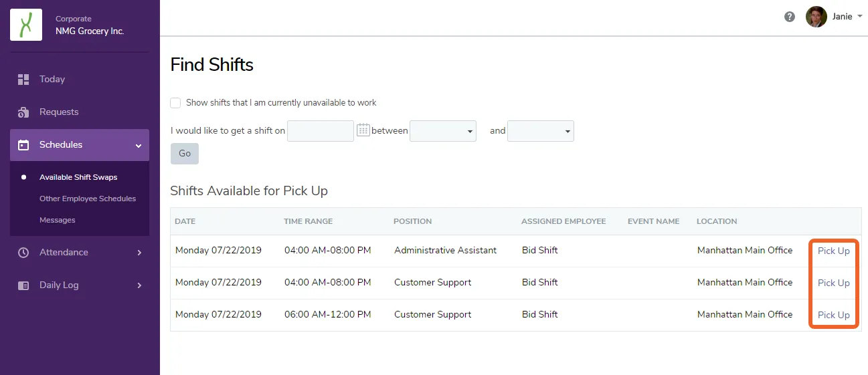This screenshot has height=375, width=868.
Task: Click the ASSIGNED EMPLOYEE column header
Action: pos(563,221)
